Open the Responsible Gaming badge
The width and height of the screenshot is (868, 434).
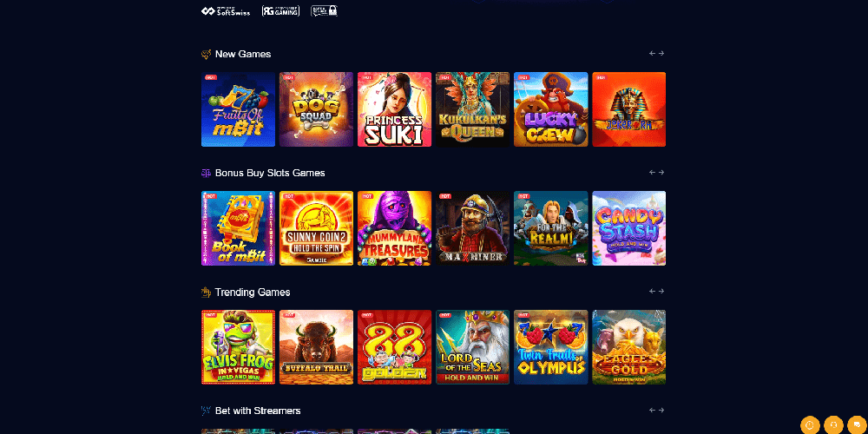tap(280, 10)
